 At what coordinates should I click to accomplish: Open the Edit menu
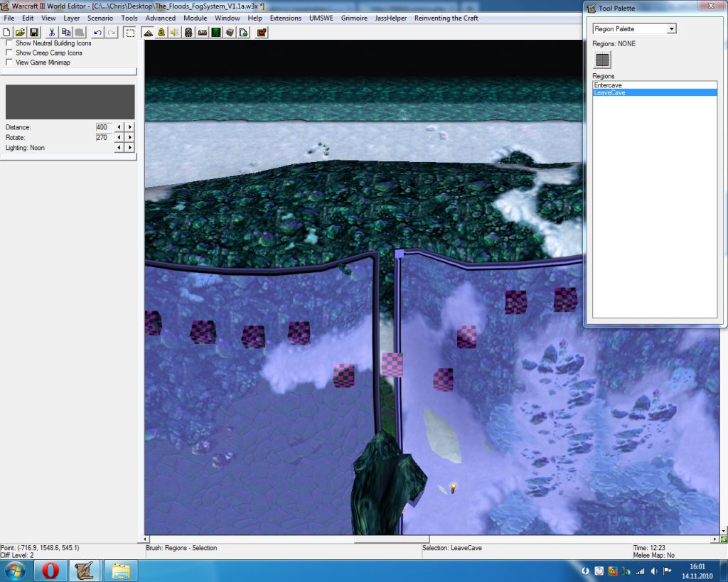[x=28, y=18]
